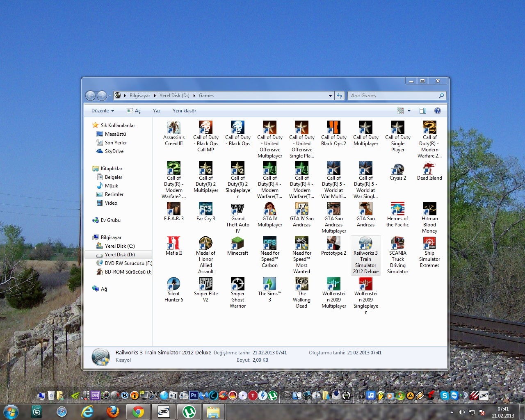This screenshot has width=525, height=420.
Task: Open Masaüstü in the navigation pane
Action: coord(111,134)
